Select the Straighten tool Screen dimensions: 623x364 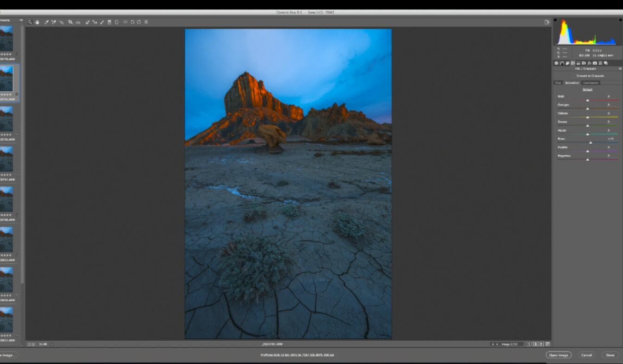coord(78,22)
